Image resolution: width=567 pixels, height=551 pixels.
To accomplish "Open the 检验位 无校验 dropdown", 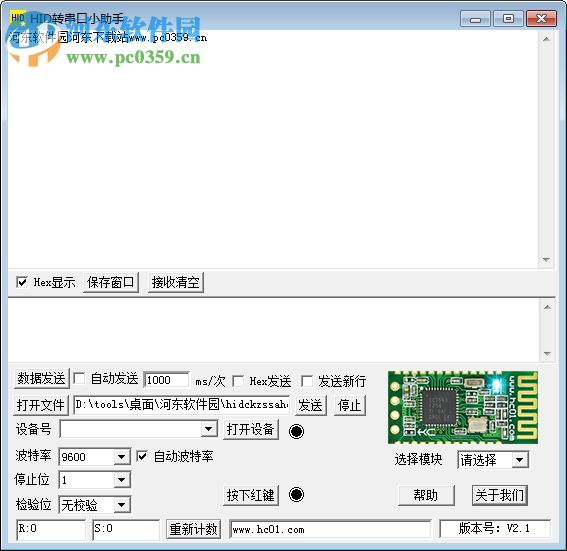I will point(122,505).
